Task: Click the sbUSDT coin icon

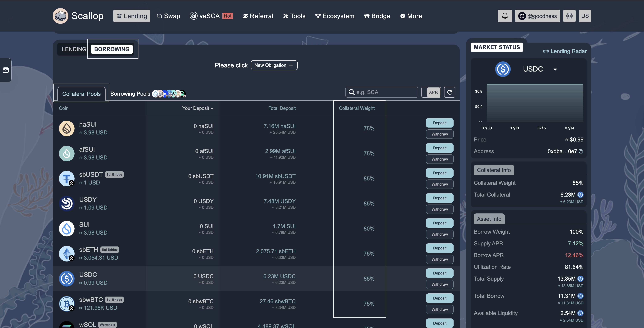Action: point(67,178)
